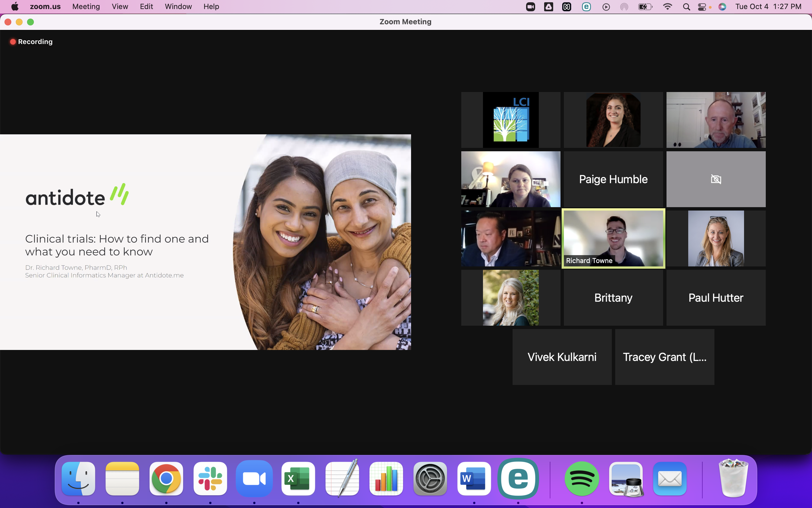The width and height of the screenshot is (812, 508).
Task: Open Wi-Fi menu in menu bar
Action: click(667, 7)
